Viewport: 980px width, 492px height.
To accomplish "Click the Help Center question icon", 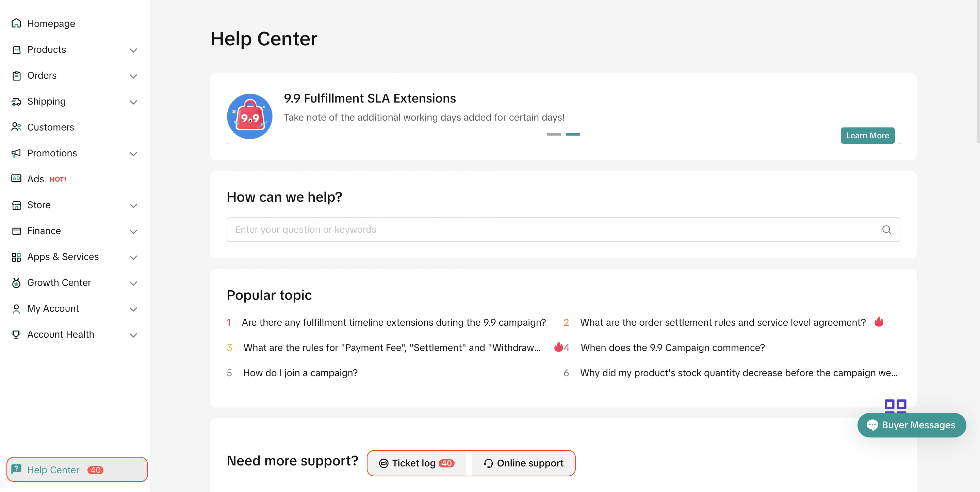I will click(x=16, y=469).
